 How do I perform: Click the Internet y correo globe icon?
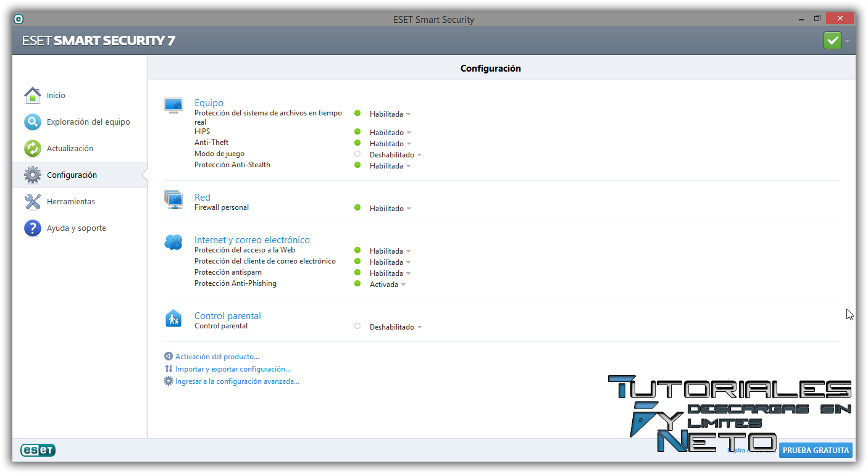[173, 243]
